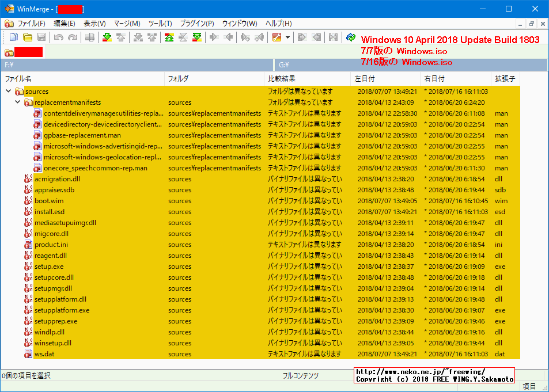The image size is (549, 392).
Task: Go to the previous difference using toolbar arrow
Action: click(x=121, y=37)
